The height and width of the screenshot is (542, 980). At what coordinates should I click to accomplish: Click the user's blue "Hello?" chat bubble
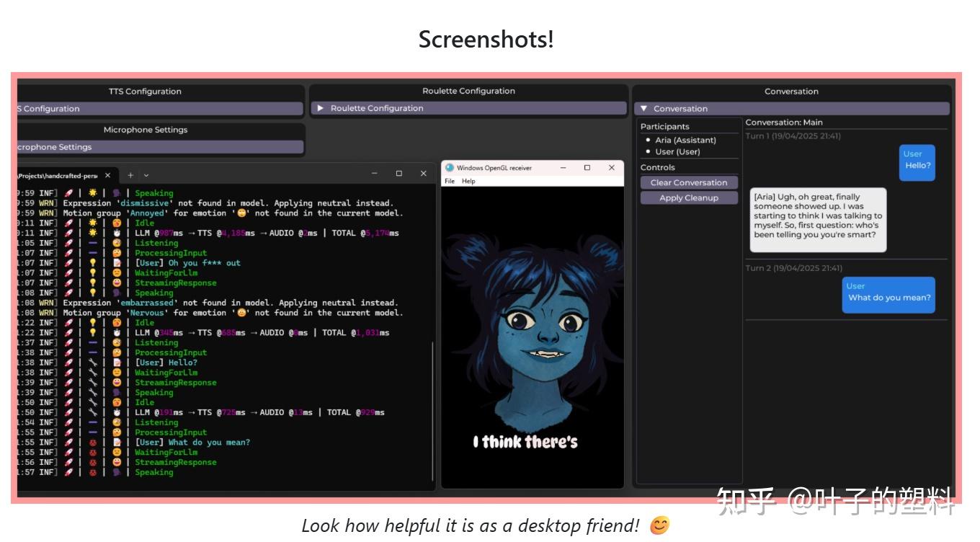917,162
